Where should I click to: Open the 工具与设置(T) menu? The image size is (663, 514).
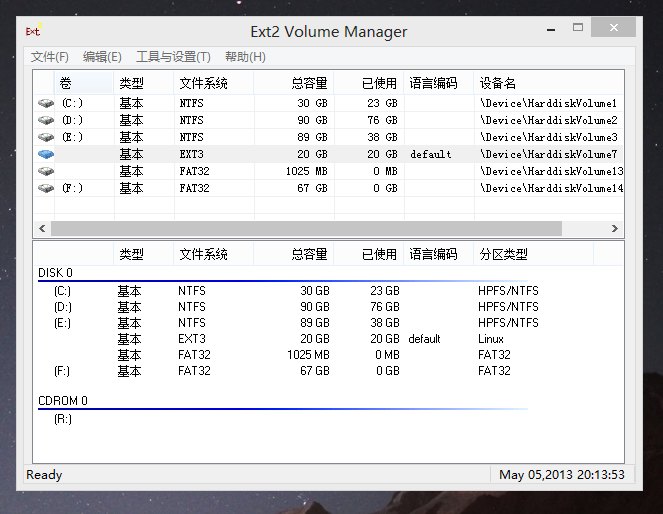(x=173, y=57)
